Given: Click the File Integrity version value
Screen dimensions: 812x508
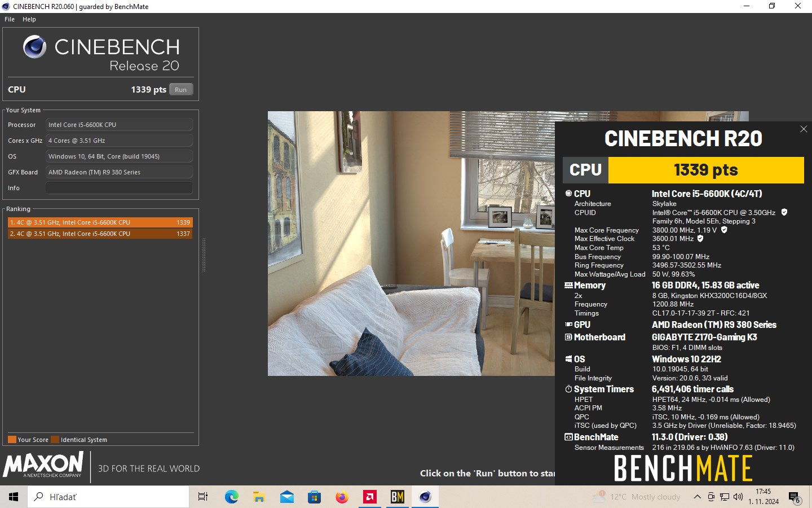Looking at the screenshot, I should [690, 378].
